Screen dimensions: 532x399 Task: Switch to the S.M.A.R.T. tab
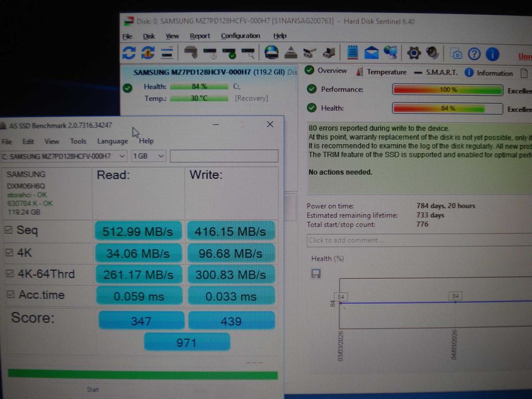point(436,72)
